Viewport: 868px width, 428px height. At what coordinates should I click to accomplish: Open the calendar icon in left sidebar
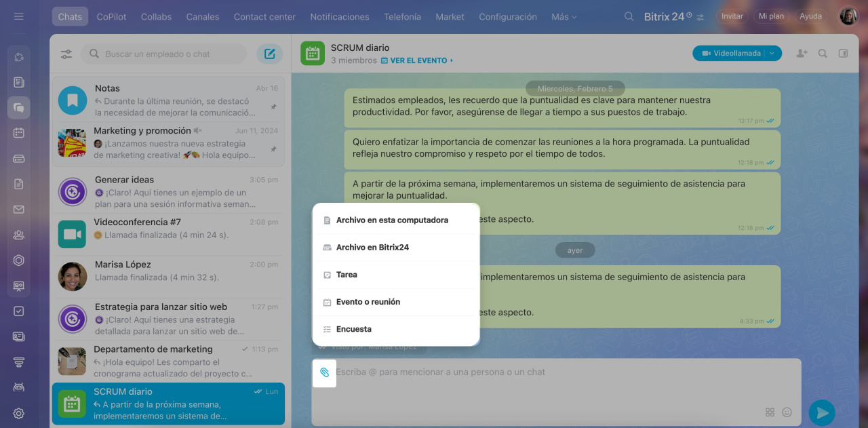[19, 133]
